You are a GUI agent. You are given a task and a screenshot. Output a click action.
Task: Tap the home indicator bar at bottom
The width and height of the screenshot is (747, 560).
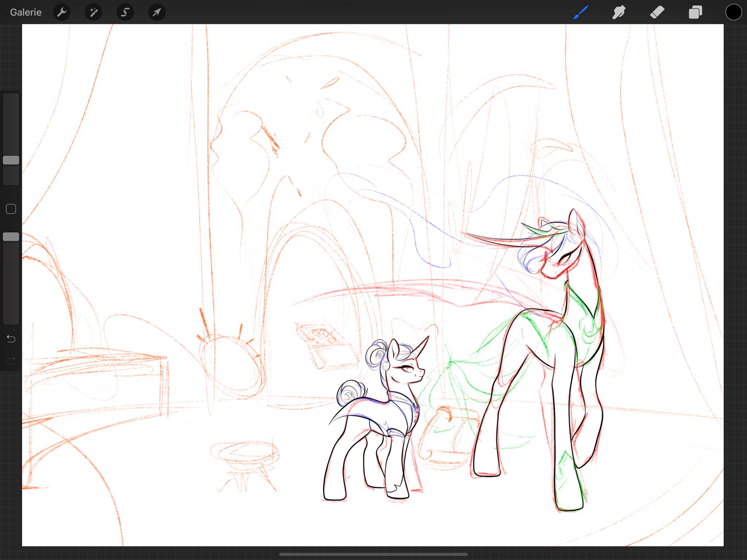click(373, 554)
